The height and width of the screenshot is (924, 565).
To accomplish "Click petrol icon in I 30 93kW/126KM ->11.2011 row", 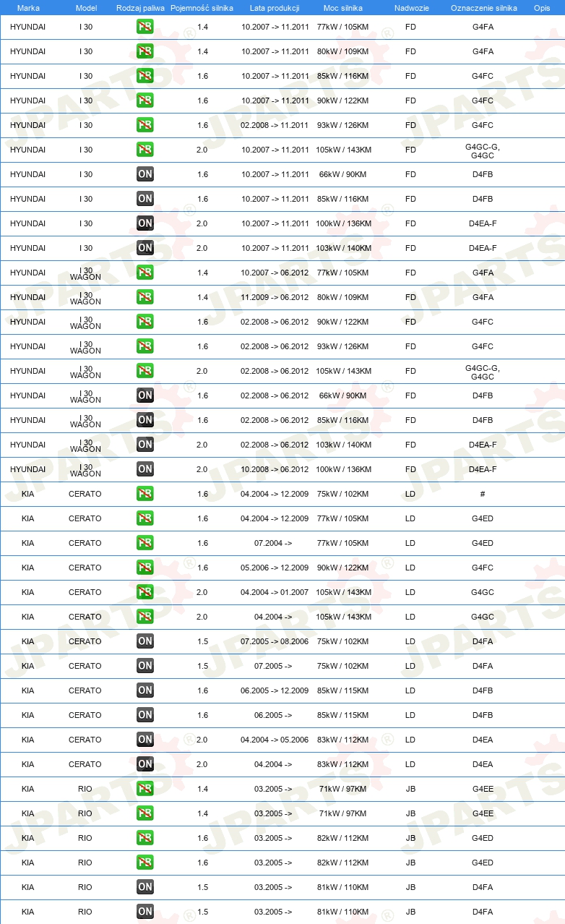I will pos(145,125).
